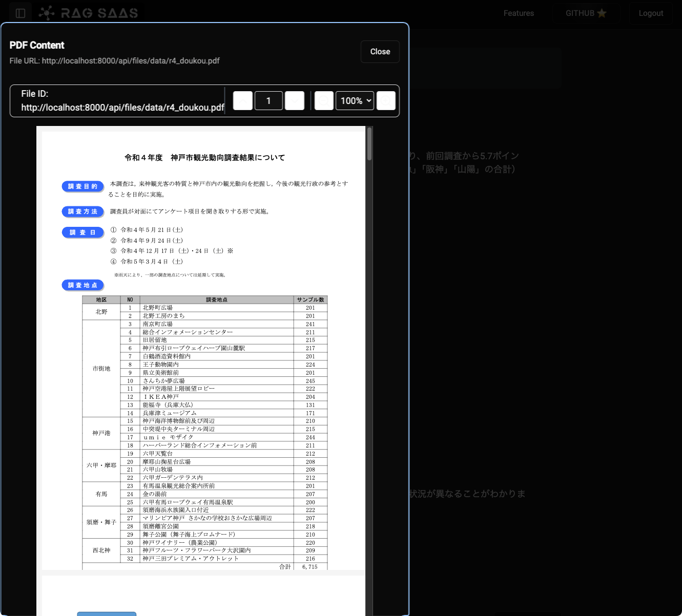This screenshot has width=682, height=616.
Task: Toggle the sidebar panel icon
Action: 20,13
